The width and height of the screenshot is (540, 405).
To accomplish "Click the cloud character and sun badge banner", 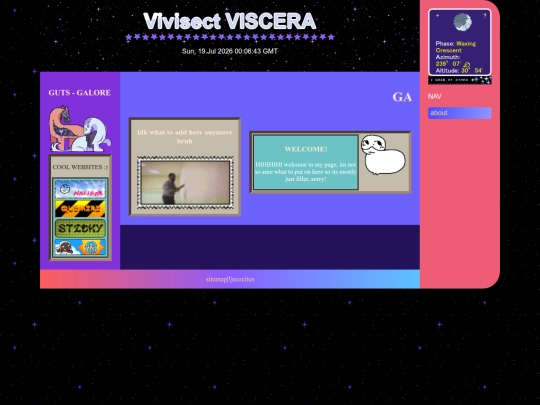I will pos(80,247).
